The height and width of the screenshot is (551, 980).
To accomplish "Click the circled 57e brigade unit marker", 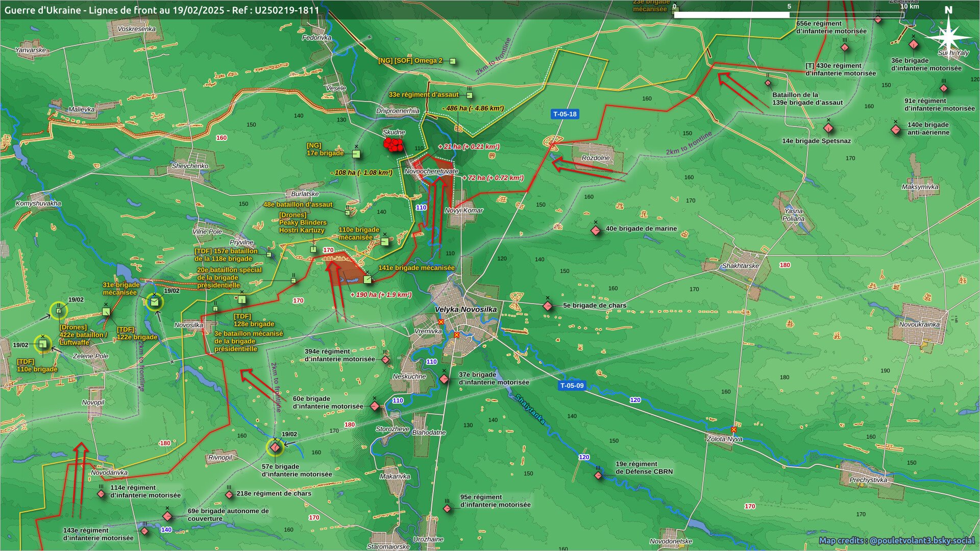I will (275, 448).
